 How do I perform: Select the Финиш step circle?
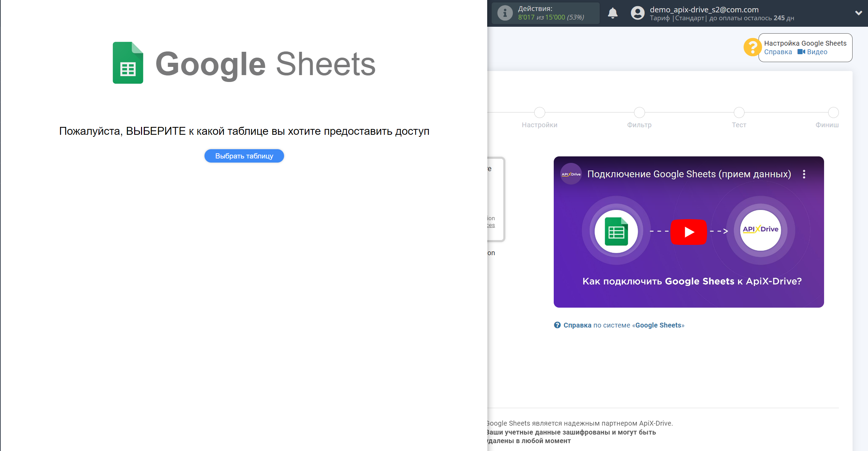pyautogui.click(x=833, y=112)
